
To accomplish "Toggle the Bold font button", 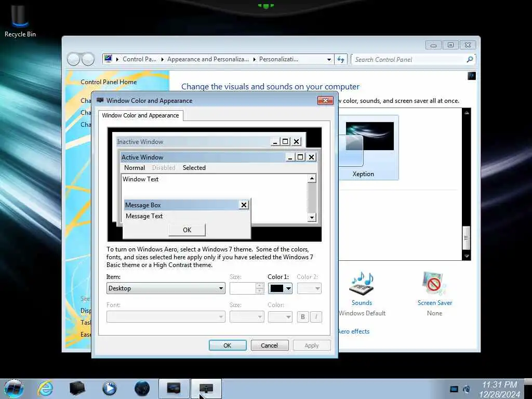I will point(303,316).
